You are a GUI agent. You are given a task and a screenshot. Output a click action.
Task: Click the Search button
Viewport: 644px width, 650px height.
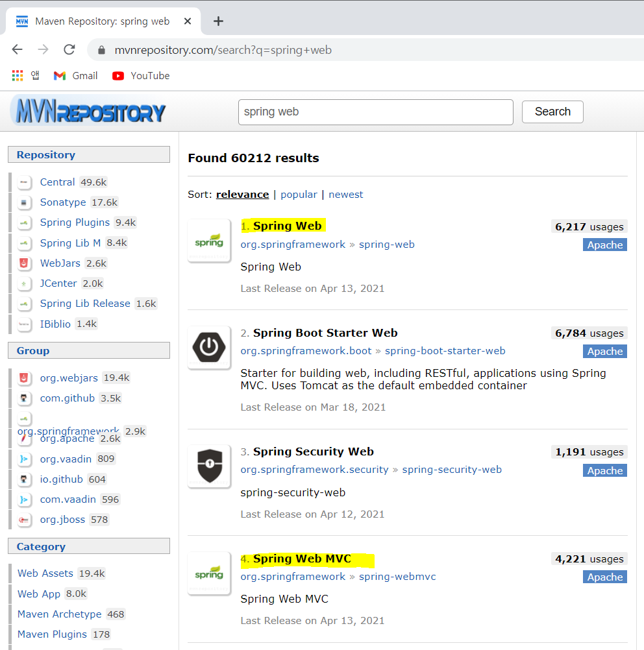552,112
